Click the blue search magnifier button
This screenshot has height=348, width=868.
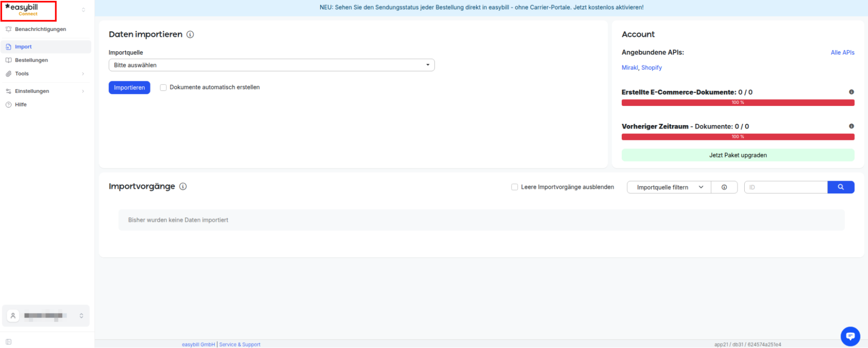[841, 187]
